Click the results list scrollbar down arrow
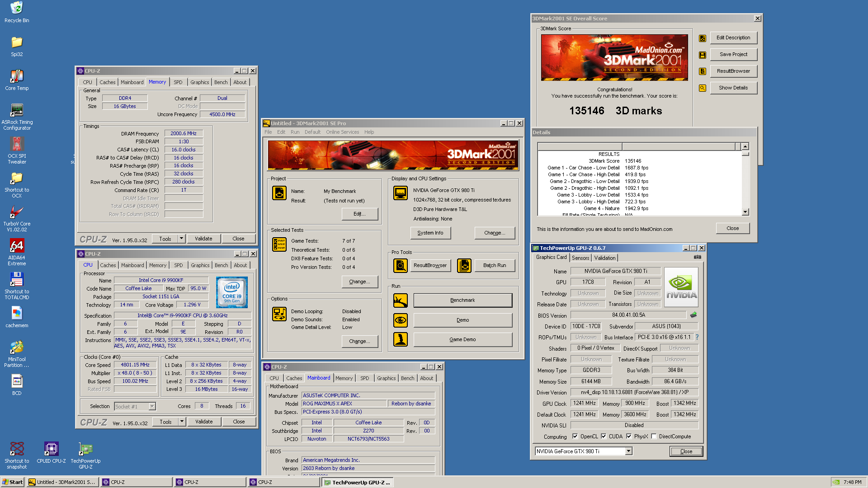This screenshot has height=488, width=868. (745, 212)
